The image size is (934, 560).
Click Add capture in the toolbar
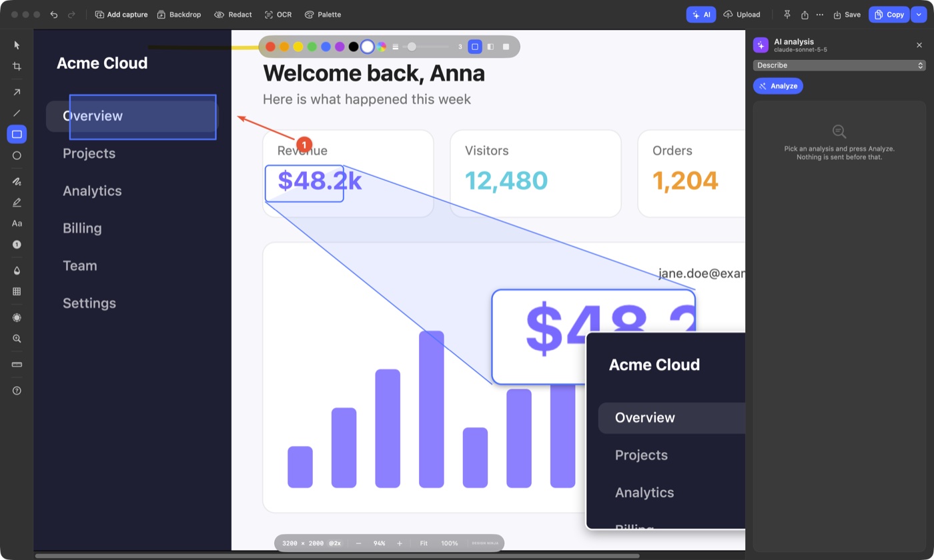(121, 15)
